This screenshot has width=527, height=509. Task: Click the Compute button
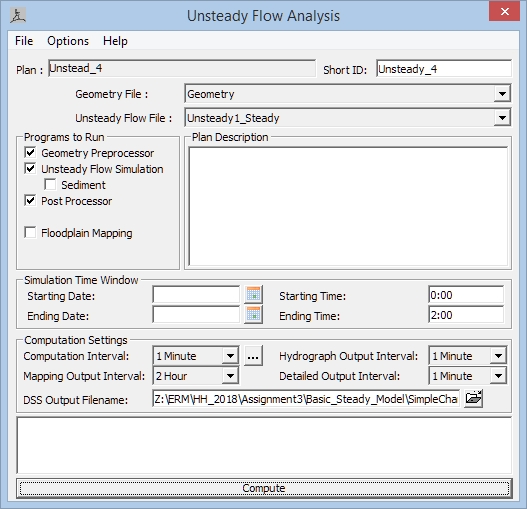pyautogui.click(x=264, y=488)
